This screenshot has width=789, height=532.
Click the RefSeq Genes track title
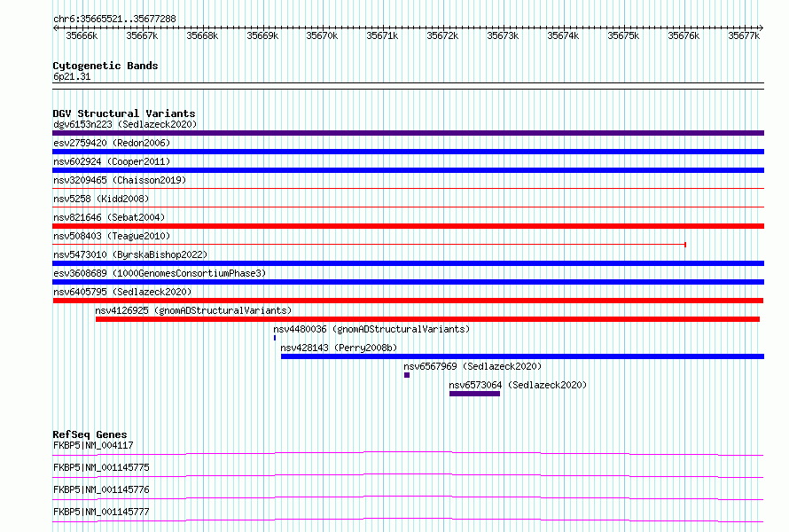[x=90, y=434]
